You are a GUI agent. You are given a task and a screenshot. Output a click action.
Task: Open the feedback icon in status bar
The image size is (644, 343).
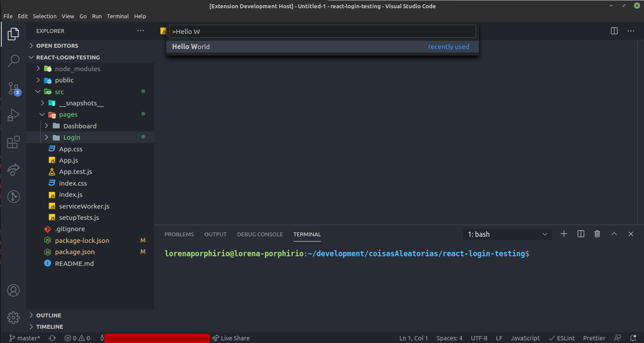617,338
